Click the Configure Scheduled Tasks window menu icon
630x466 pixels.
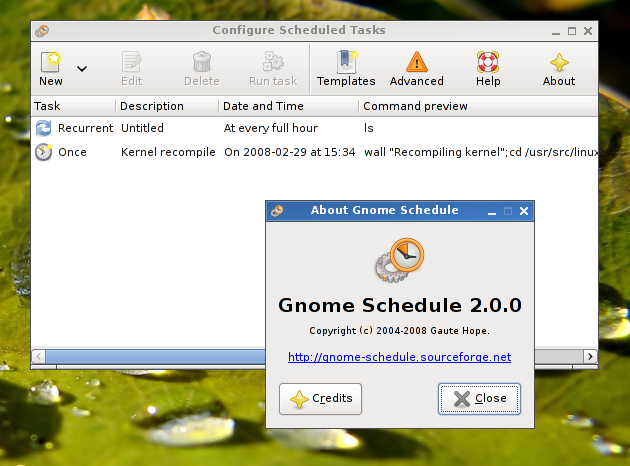coord(42,31)
